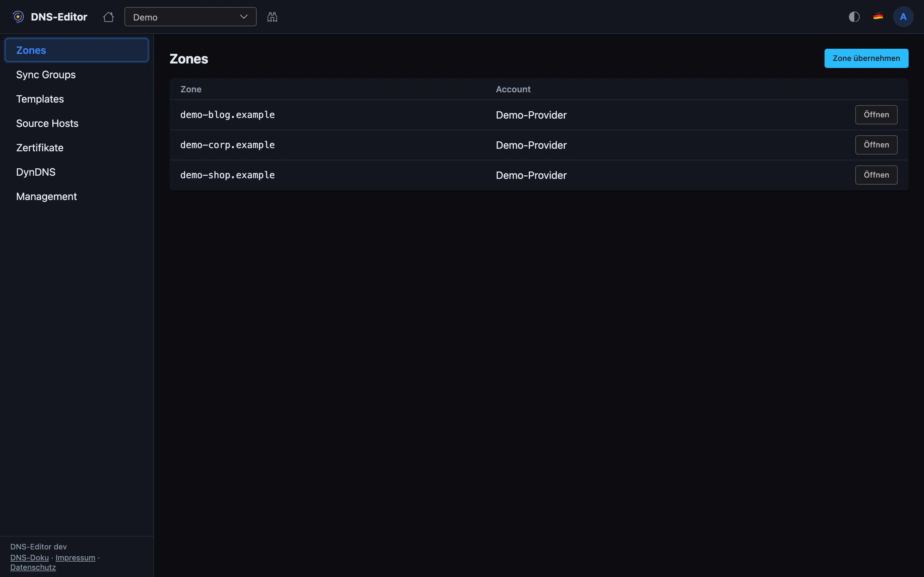Open the binoculars search icon
Image resolution: width=924 pixels, height=577 pixels.
click(x=272, y=17)
